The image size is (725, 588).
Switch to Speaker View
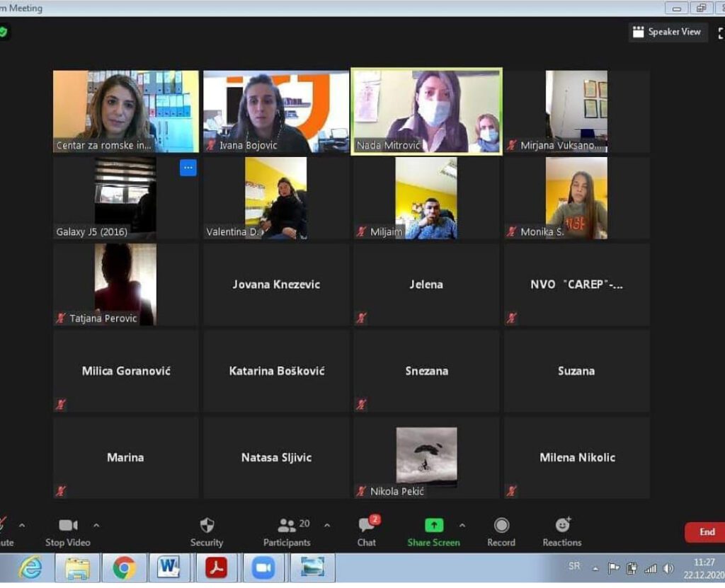pyautogui.click(x=668, y=32)
